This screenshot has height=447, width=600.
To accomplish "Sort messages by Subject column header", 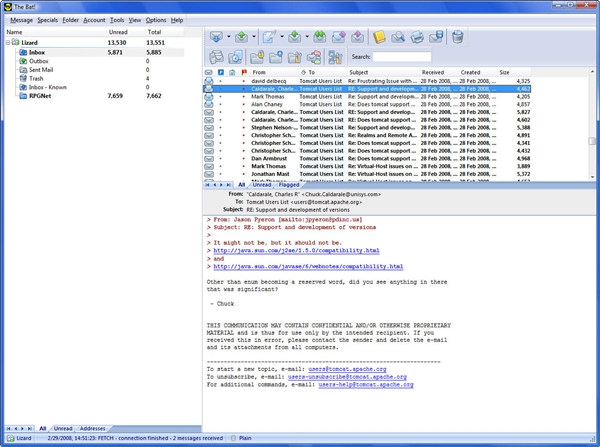I will coord(359,72).
